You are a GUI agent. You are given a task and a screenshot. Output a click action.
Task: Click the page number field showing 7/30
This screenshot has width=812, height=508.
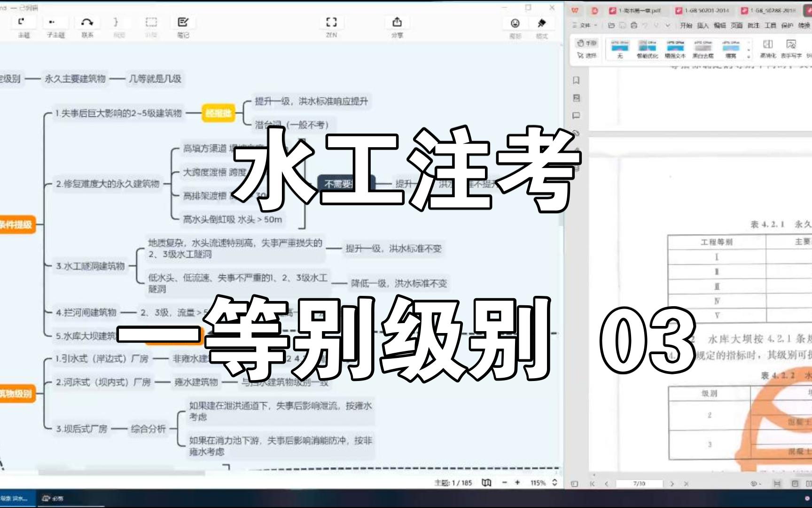pyautogui.click(x=639, y=484)
